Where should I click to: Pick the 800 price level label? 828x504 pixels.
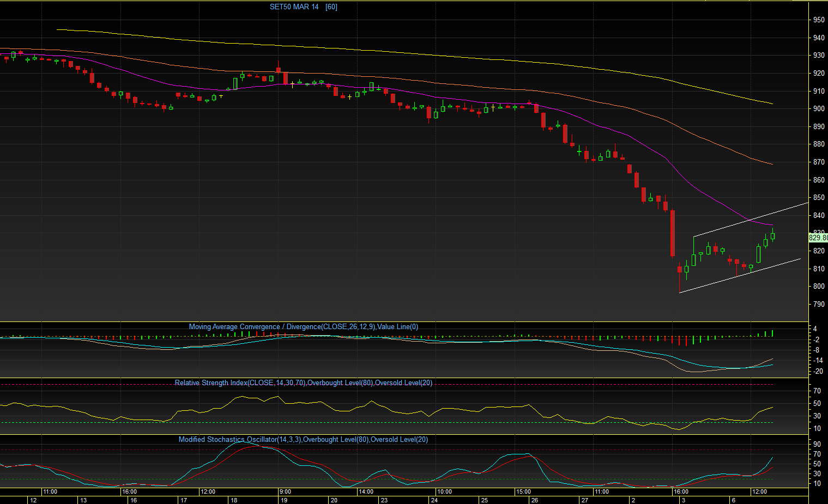(x=819, y=287)
